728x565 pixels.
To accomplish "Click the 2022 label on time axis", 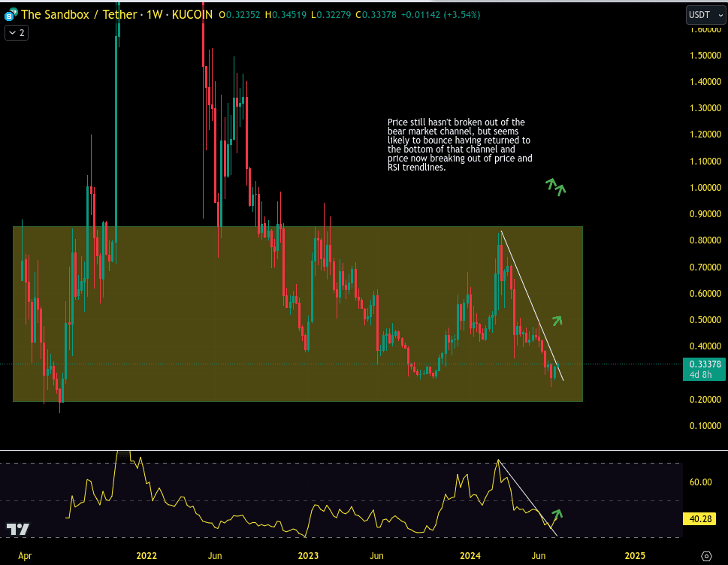I will tap(147, 556).
